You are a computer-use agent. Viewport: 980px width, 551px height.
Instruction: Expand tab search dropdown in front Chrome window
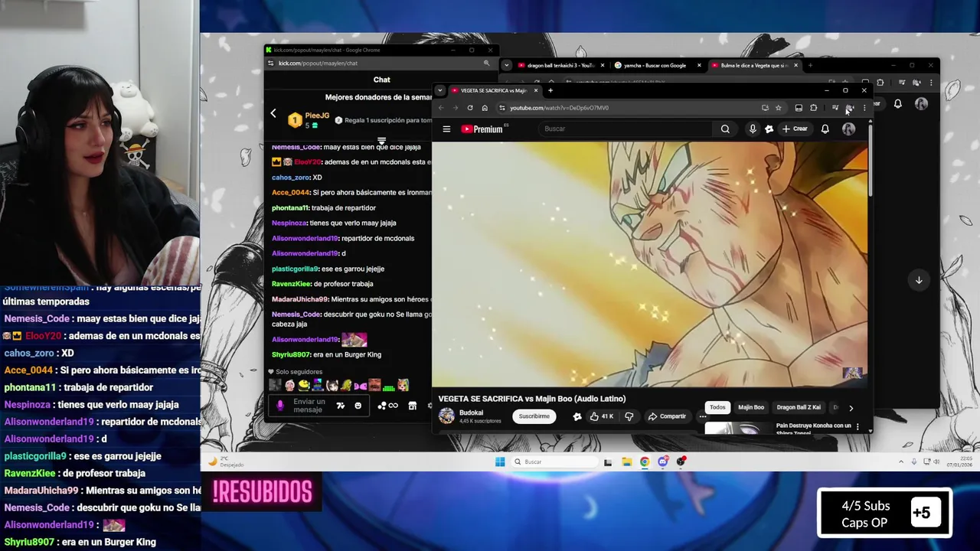click(x=439, y=90)
